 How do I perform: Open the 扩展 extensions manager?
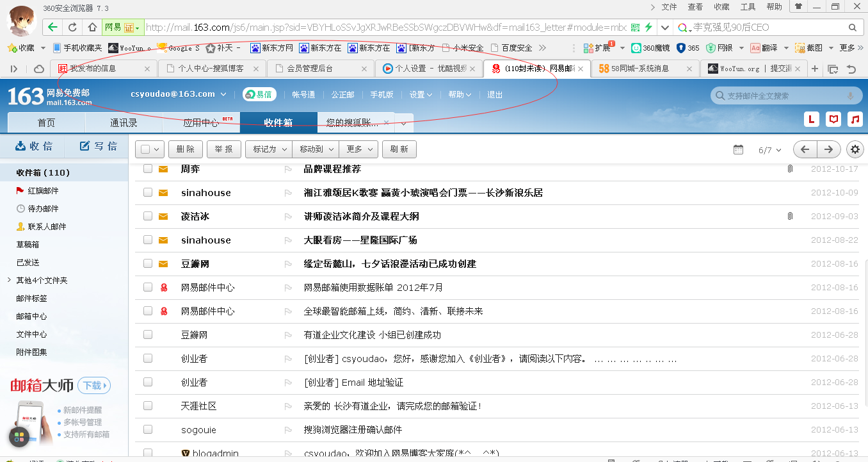597,48
